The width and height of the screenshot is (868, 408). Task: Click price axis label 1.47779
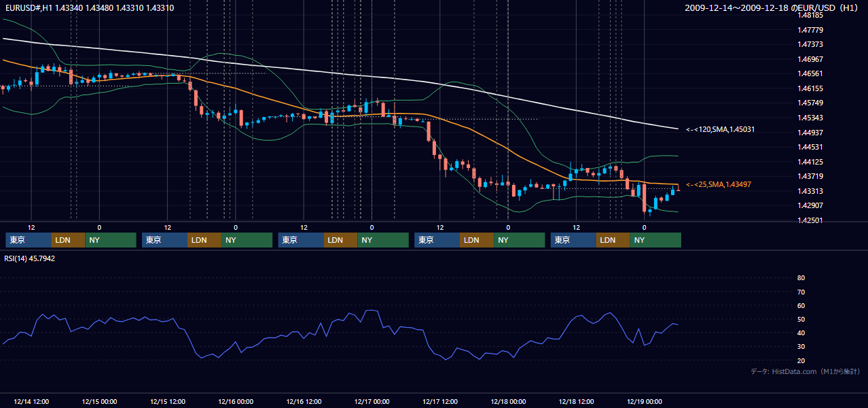810,30
